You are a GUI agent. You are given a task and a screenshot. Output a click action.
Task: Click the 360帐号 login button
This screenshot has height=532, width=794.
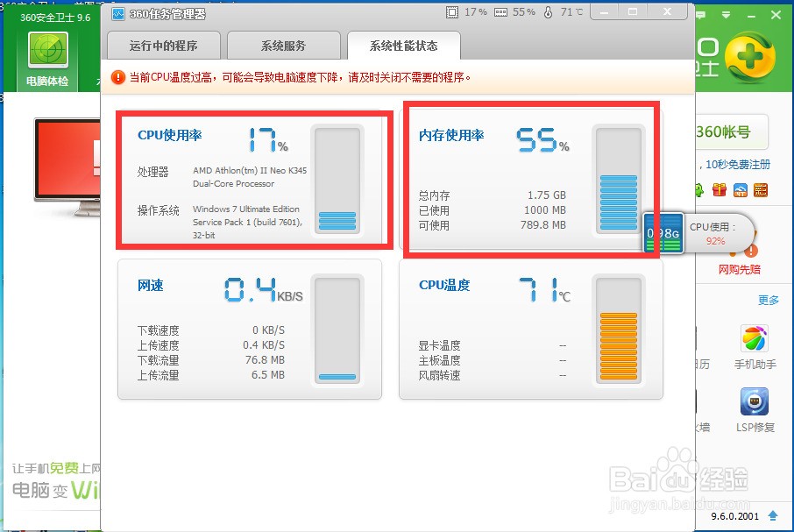(732, 131)
